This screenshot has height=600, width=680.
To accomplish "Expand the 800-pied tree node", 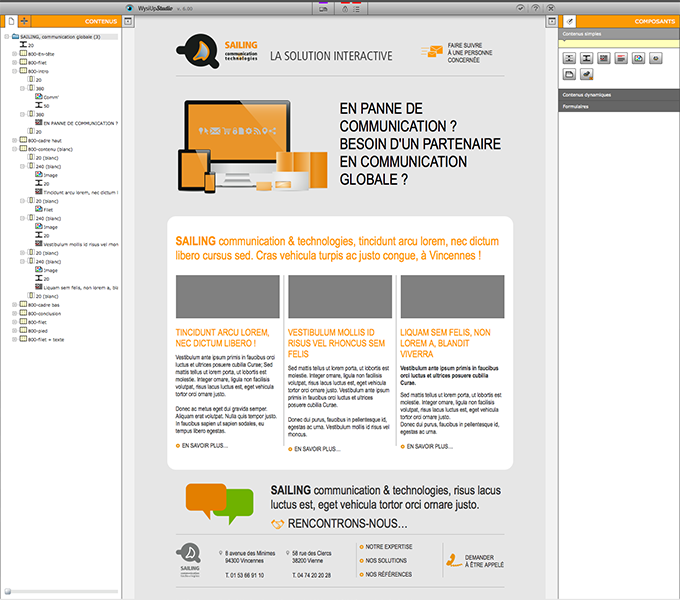I will click(14, 331).
